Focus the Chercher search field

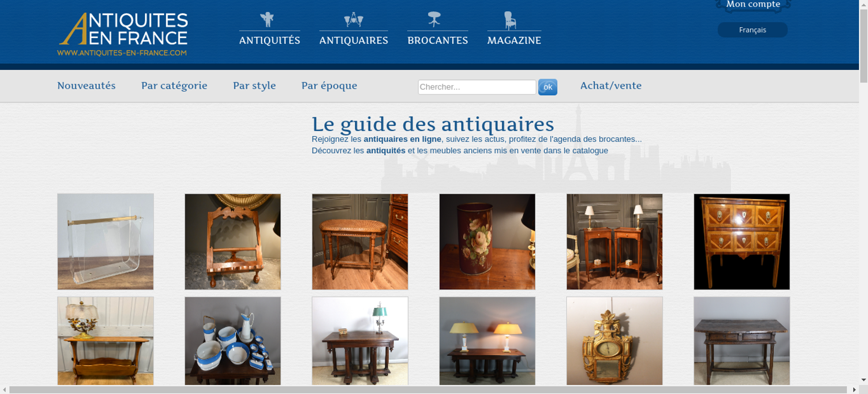coord(477,87)
